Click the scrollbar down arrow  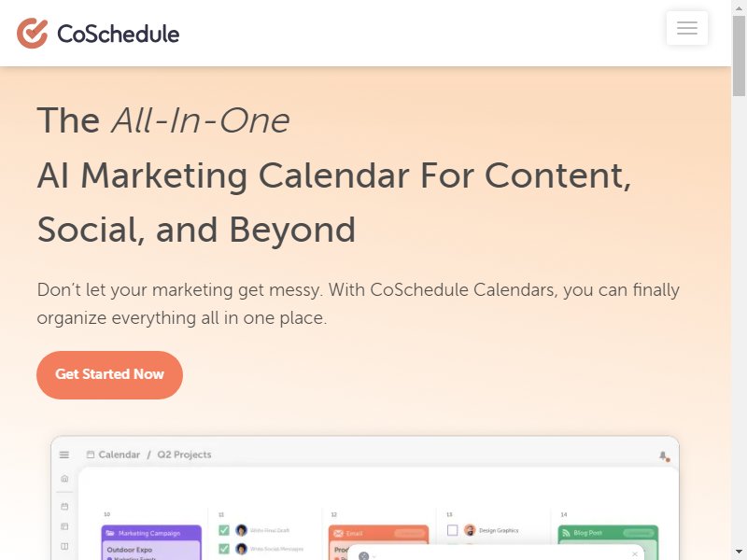[739, 551]
